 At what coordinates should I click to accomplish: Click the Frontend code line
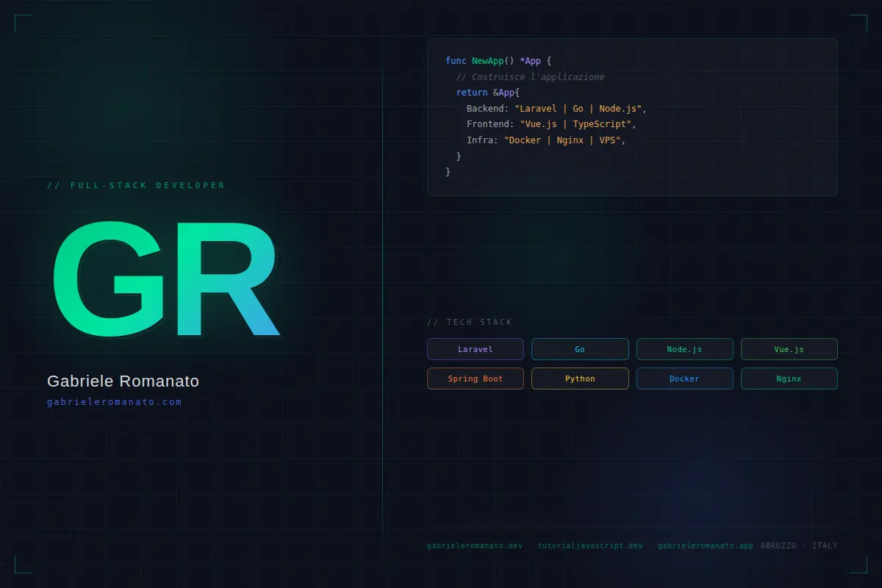point(551,124)
